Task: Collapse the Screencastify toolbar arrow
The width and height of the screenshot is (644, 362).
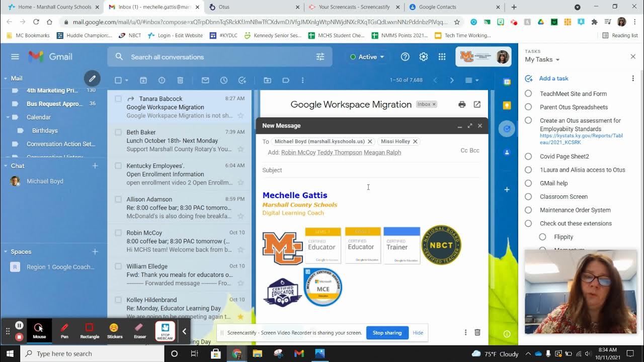Action: [184, 331]
